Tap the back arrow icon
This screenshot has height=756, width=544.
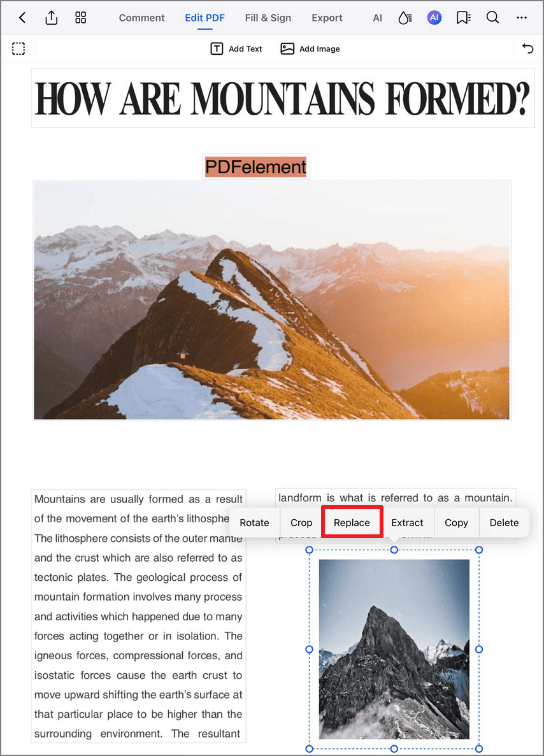point(22,18)
